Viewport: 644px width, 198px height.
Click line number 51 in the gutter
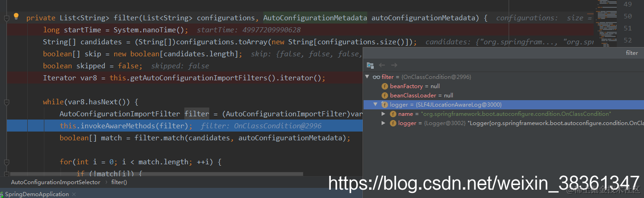click(x=627, y=28)
